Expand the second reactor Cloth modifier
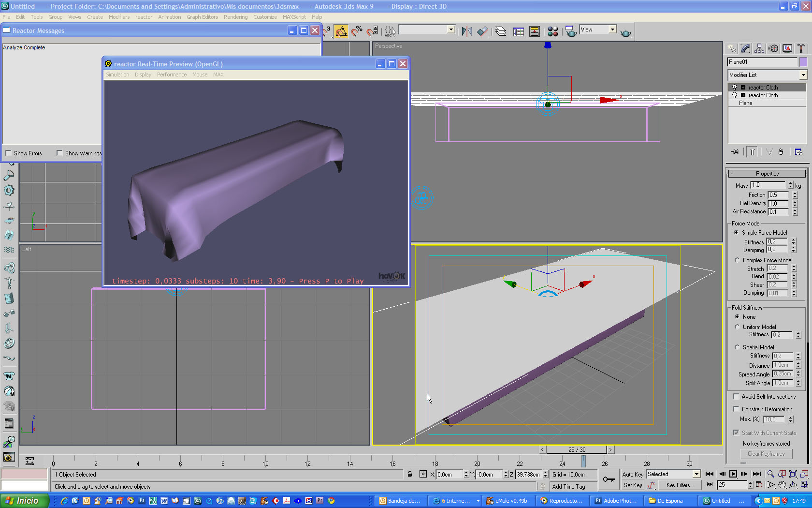The width and height of the screenshot is (812, 508). (x=743, y=95)
